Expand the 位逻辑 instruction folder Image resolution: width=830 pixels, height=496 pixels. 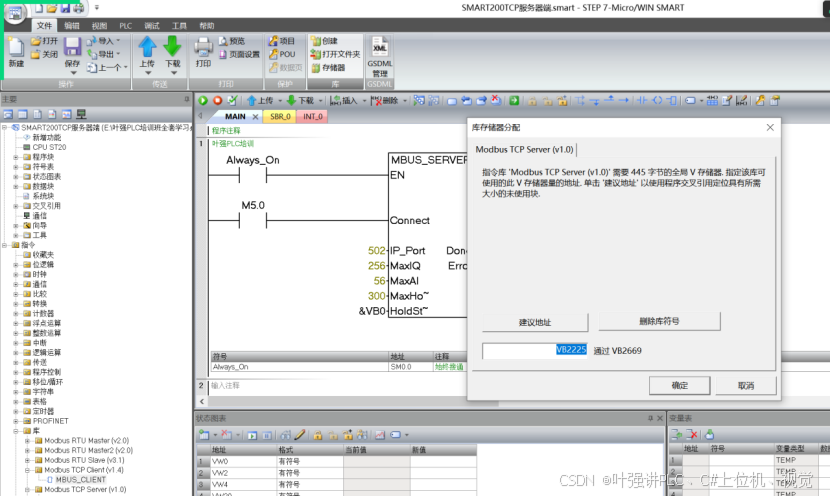click(x=16, y=265)
